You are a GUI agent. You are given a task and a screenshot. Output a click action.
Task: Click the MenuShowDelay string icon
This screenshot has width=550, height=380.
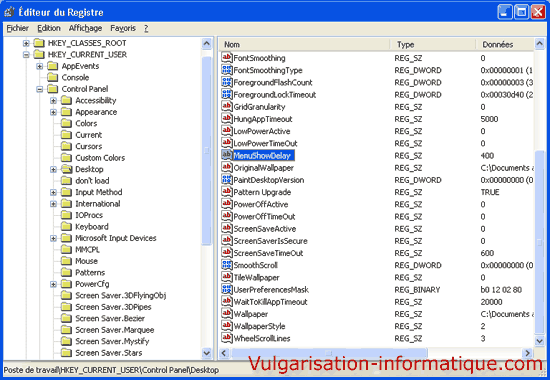coord(227,155)
